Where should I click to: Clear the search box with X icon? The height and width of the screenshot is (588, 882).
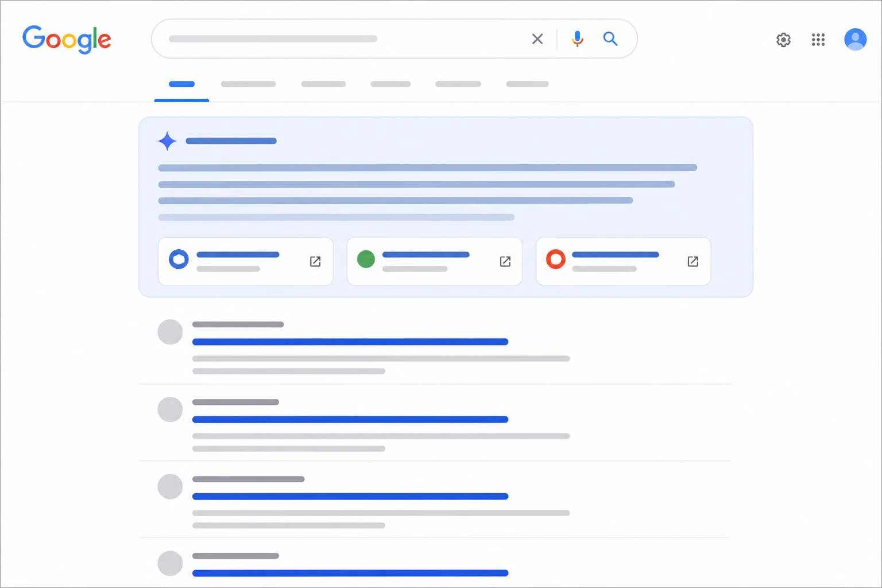(x=537, y=39)
